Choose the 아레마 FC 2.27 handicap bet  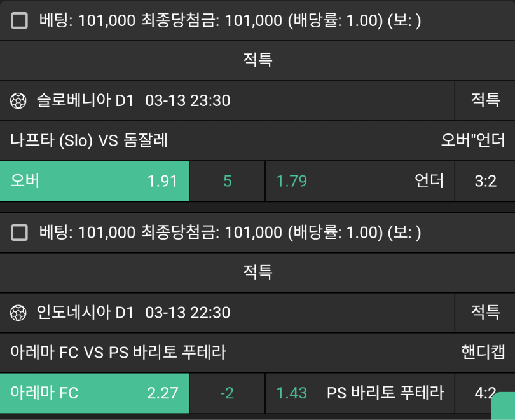tap(94, 393)
